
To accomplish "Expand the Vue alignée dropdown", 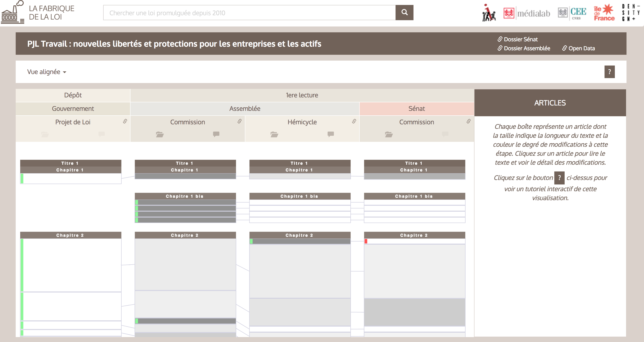I will tap(46, 72).
